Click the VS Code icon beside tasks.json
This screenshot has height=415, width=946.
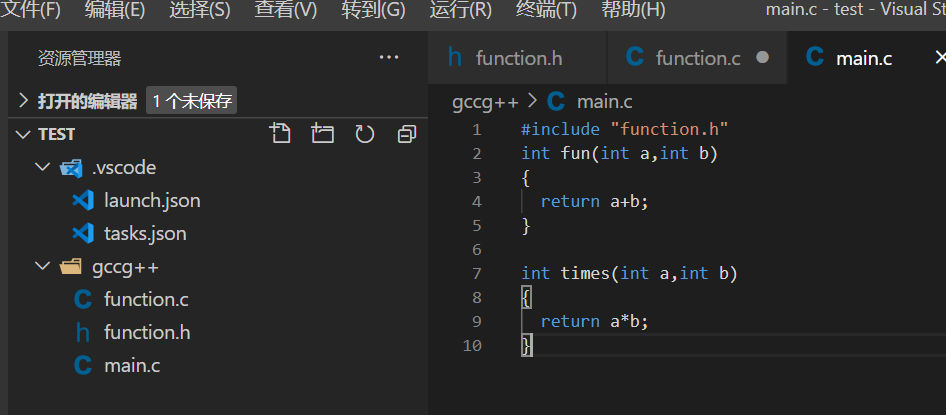(x=83, y=233)
